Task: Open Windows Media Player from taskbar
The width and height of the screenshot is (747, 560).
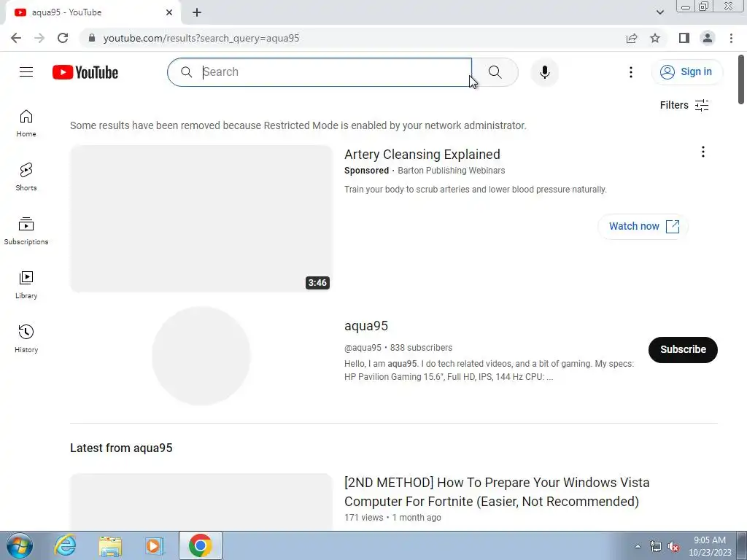Action: point(155,545)
